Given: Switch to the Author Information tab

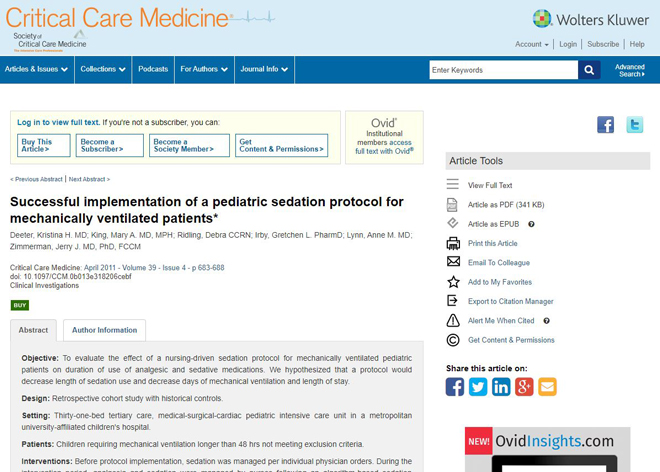Looking at the screenshot, I should [x=104, y=330].
